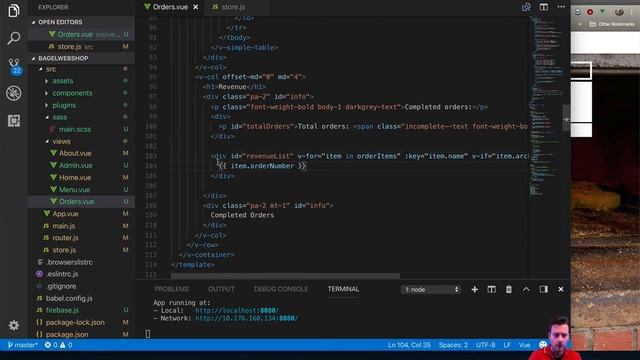
Task: Click Ln 104, Col 35 in status bar
Action: (x=409, y=345)
